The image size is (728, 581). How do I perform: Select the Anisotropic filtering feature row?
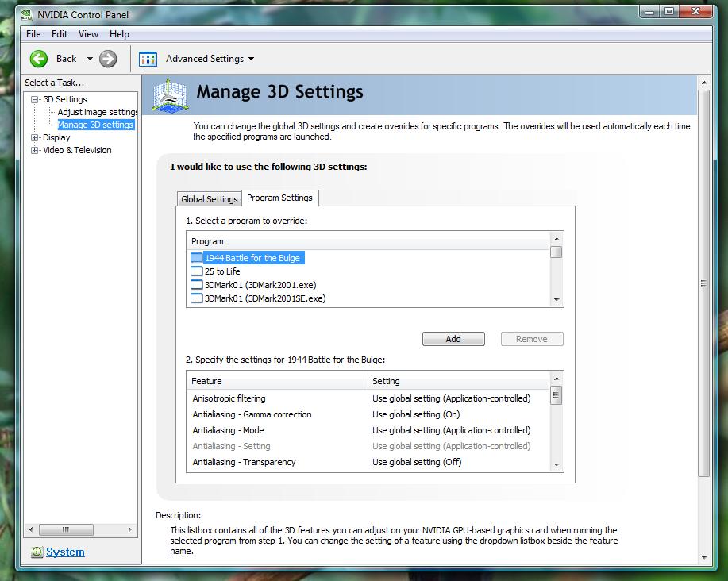point(229,398)
